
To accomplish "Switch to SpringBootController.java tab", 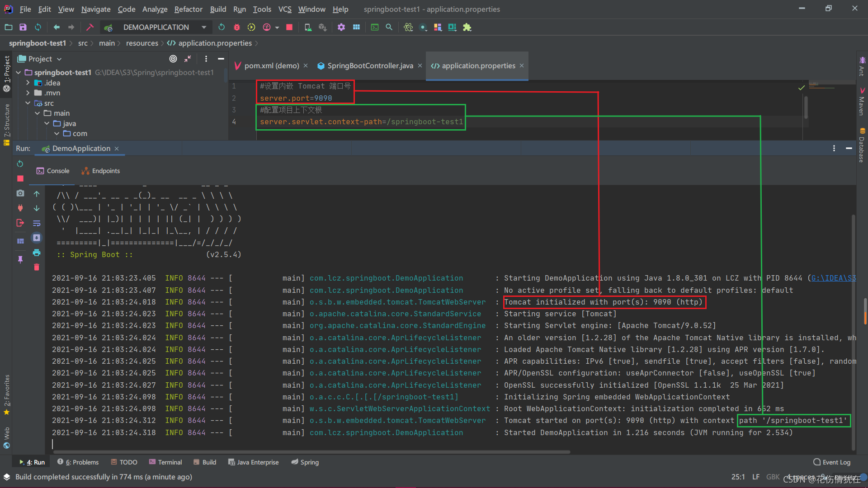I will (370, 66).
